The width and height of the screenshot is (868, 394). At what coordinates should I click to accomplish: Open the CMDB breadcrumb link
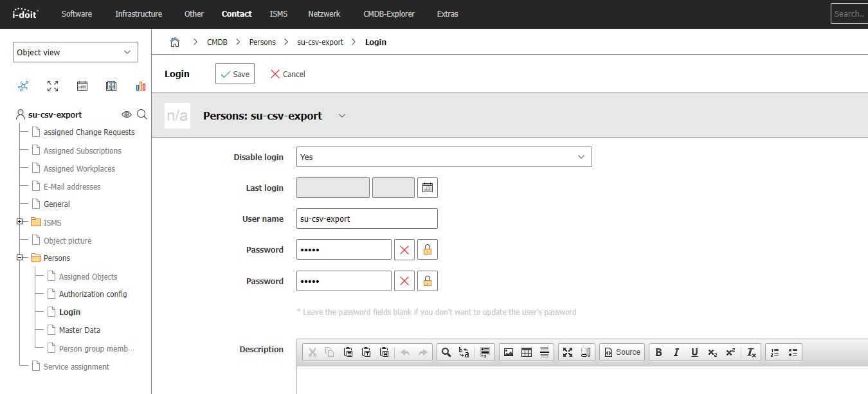[x=217, y=42]
